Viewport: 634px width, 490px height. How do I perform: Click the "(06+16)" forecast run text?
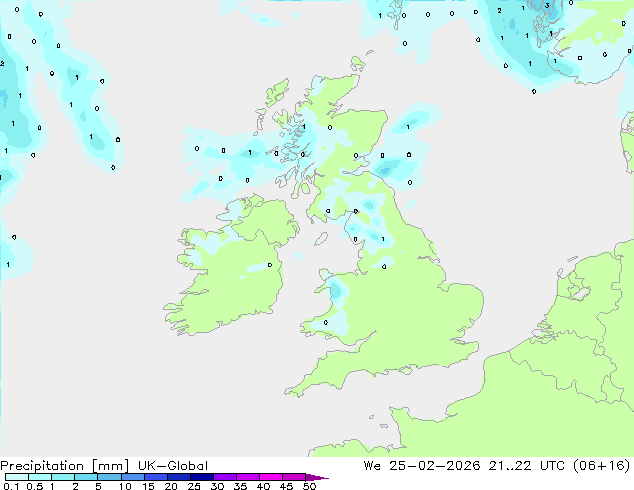point(602,466)
